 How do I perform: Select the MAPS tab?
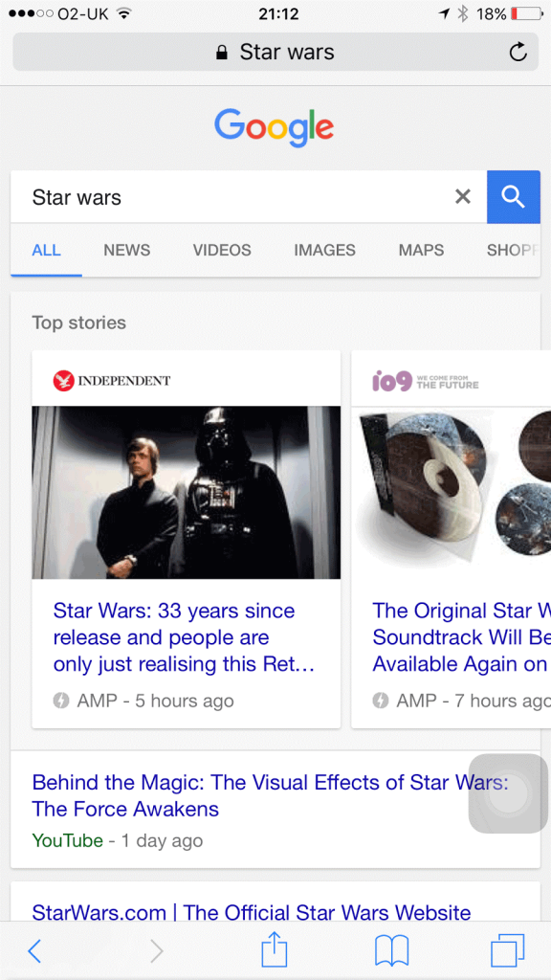pyautogui.click(x=421, y=251)
